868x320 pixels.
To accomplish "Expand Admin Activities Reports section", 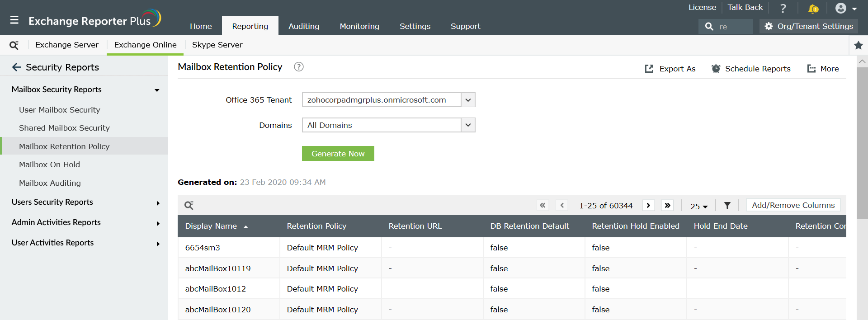I will pyautogui.click(x=158, y=223).
